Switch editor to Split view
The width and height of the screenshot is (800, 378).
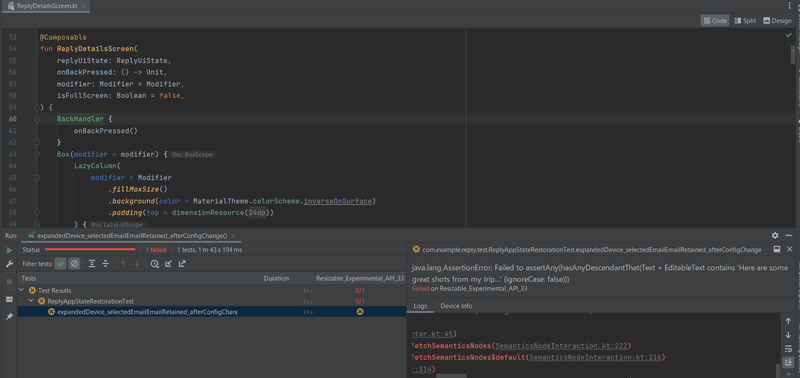(x=745, y=21)
